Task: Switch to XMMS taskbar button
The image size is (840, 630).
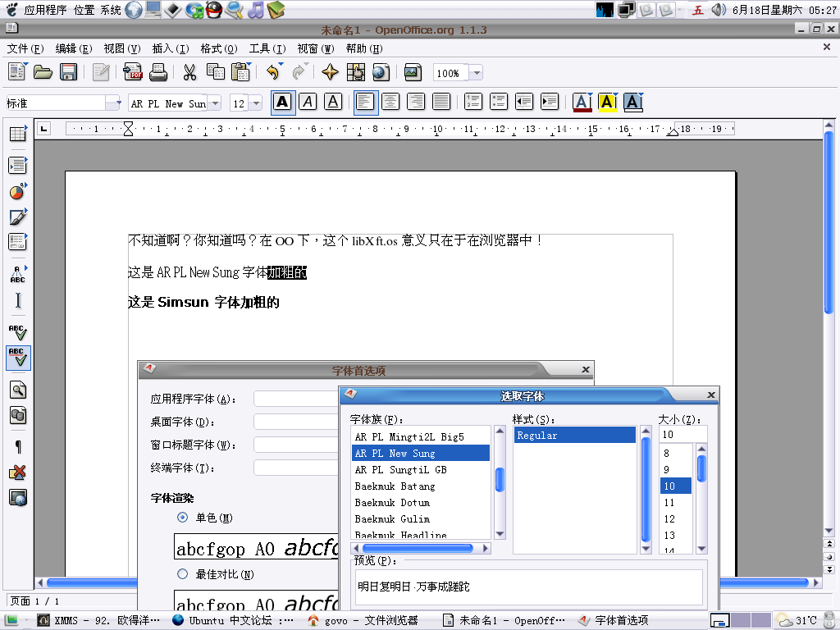Action: [99, 620]
